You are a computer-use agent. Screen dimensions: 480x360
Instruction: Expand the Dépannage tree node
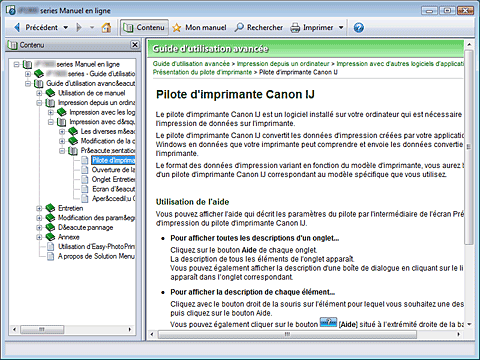pos(39,228)
